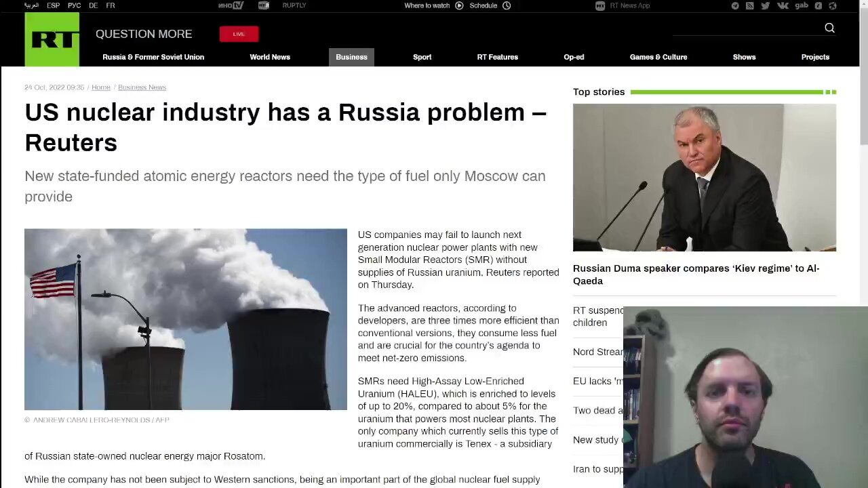Switch to FR language edition
This screenshot has width=868, height=488.
tap(111, 5)
